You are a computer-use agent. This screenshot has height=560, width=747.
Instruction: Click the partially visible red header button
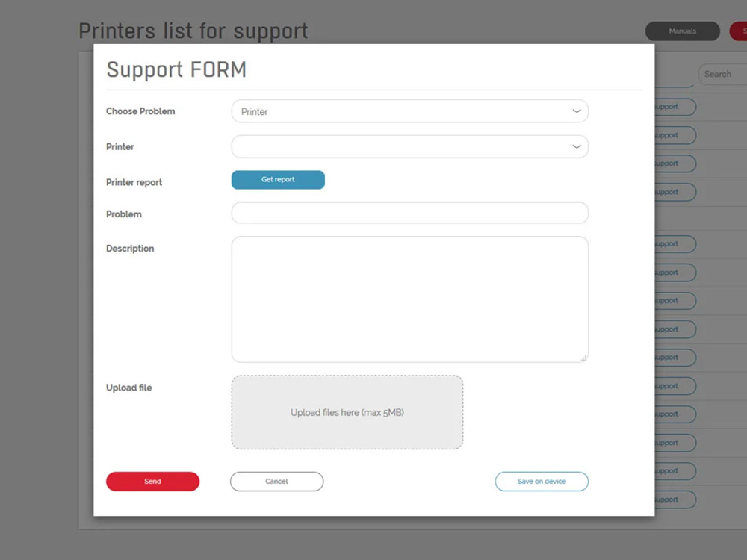(x=740, y=31)
